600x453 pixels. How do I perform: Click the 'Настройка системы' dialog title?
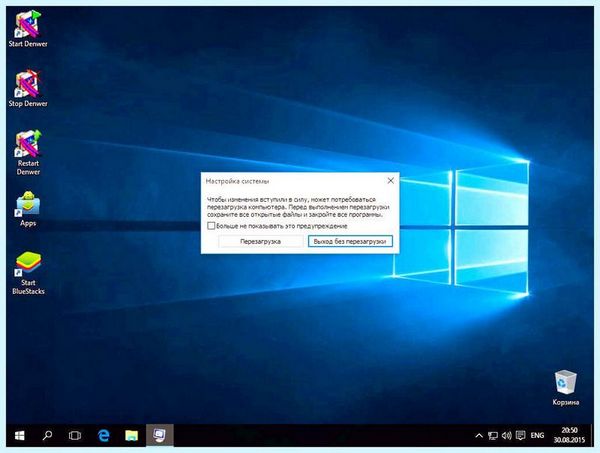pyautogui.click(x=237, y=181)
